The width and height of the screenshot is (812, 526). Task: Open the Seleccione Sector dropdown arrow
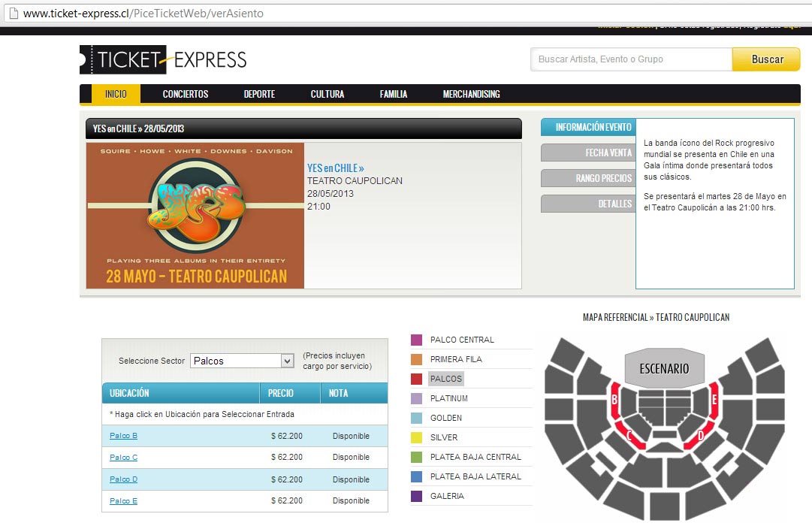click(x=288, y=361)
